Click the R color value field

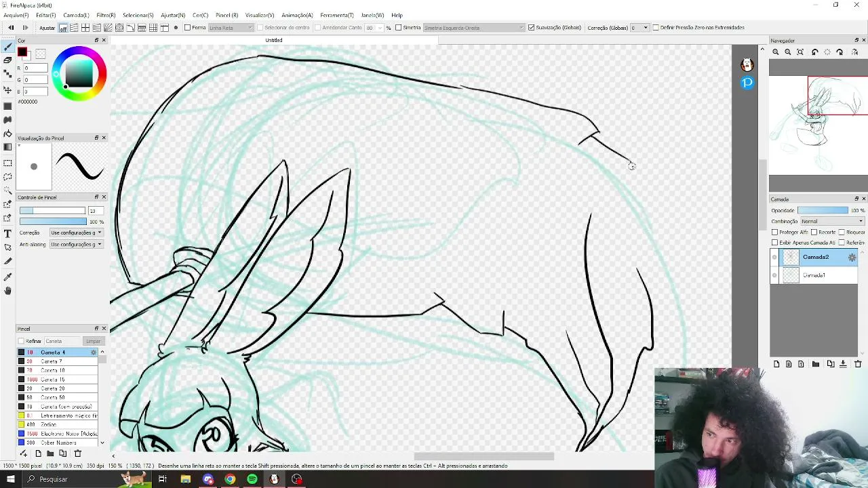click(x=35, y=68)
